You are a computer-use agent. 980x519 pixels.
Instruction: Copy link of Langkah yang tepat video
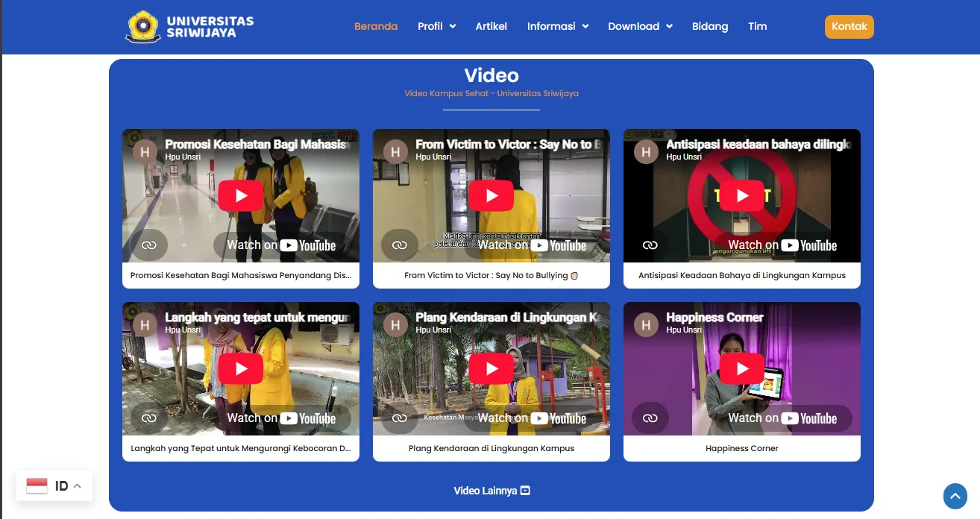pos(149,418)
